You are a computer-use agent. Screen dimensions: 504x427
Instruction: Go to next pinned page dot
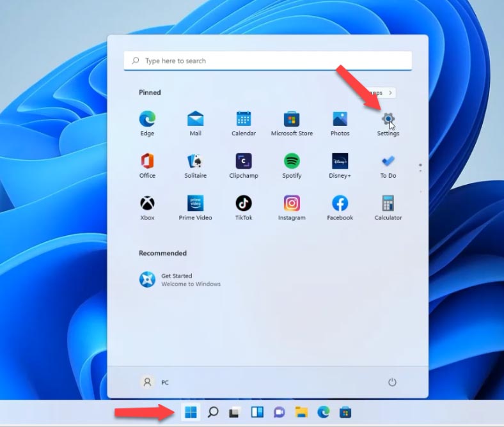click(420, 171)
